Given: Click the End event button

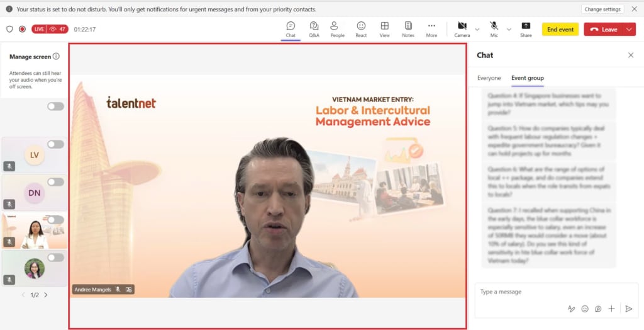Looking at the screenshot, I should tap(560, 30).
